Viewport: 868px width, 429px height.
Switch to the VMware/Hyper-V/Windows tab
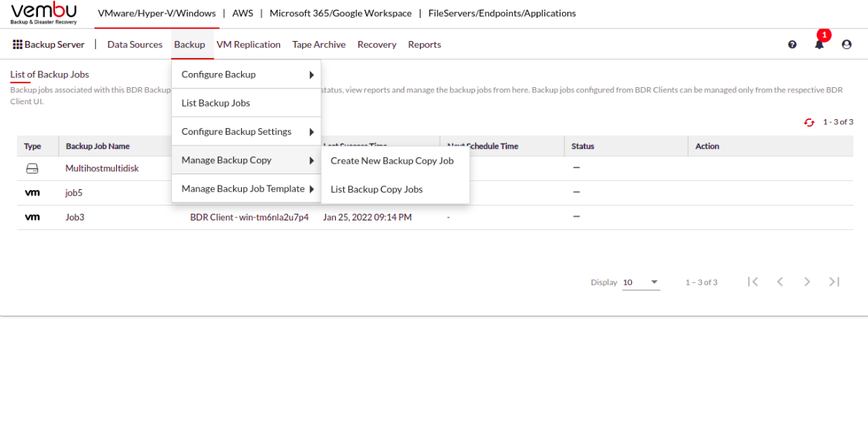pos(157,13)
